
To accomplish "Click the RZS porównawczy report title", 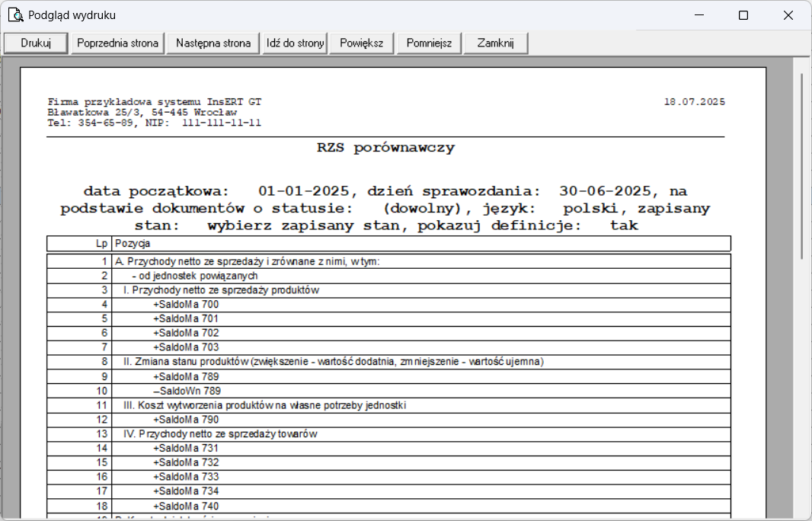I will pos(385,148).
